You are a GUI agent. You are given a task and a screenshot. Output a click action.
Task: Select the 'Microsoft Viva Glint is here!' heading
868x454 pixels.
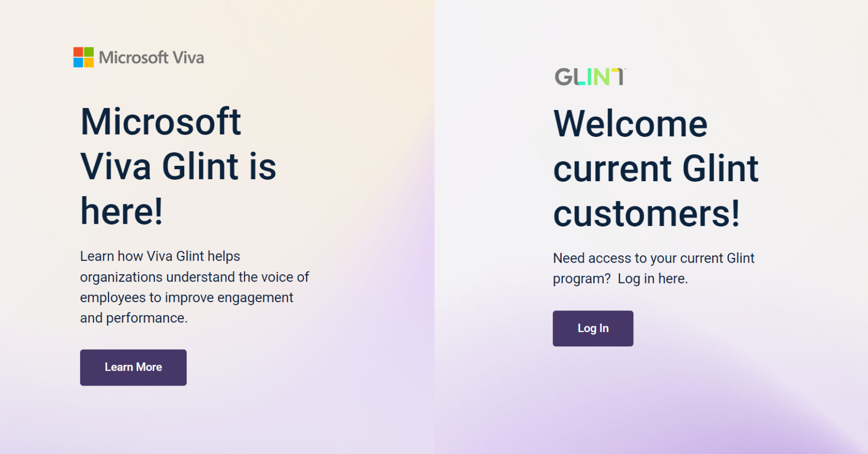[178, 165]
